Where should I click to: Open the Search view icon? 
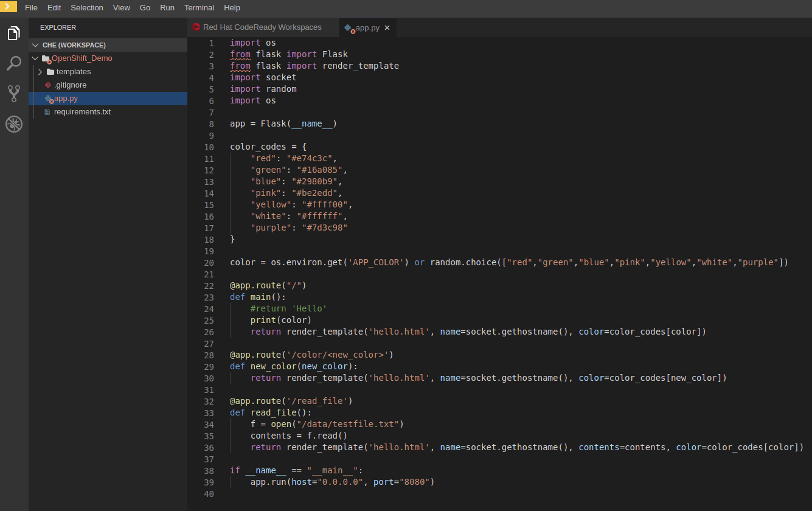(x=13, y=63)
